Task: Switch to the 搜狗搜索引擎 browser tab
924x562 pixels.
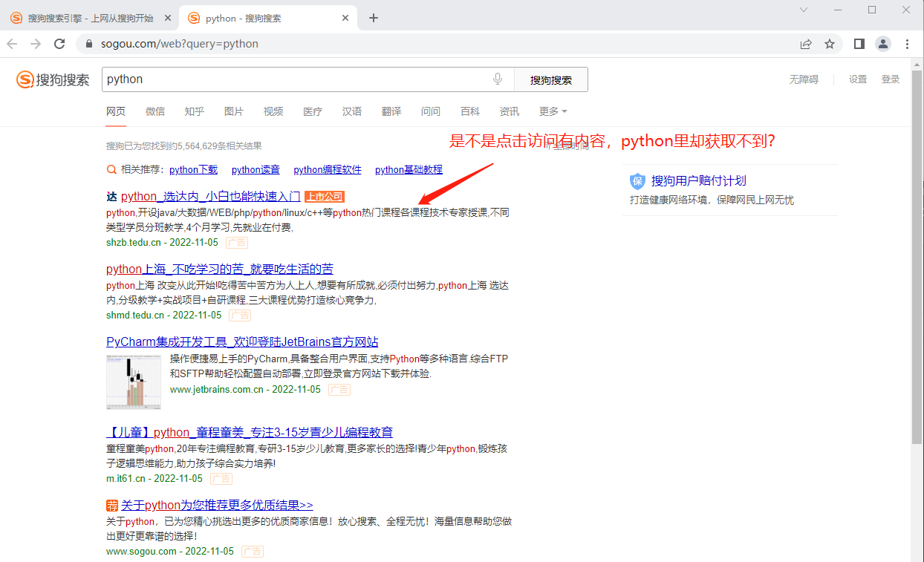Action: tap(91, 18)
